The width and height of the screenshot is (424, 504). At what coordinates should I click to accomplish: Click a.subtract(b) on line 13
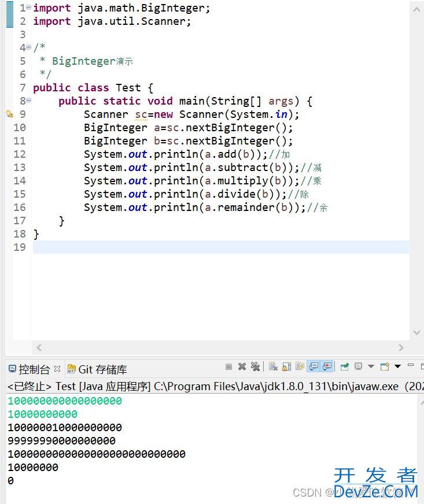pyautogui.click(x=247, y=168)
